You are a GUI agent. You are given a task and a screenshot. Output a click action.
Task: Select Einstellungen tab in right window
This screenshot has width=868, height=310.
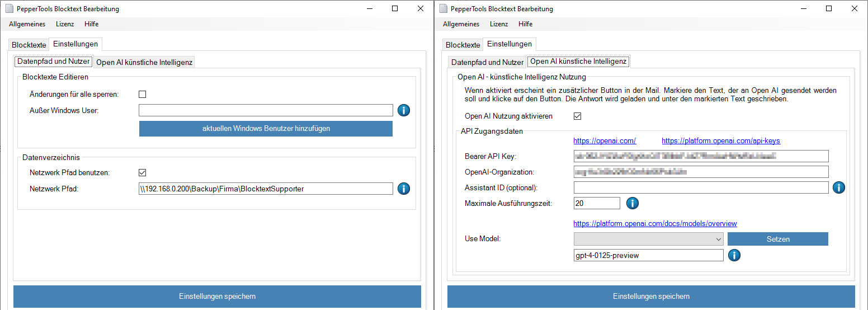coord(510,44)
